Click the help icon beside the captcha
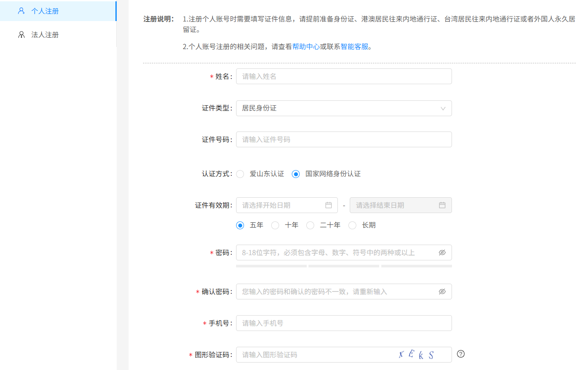Viewport: 588px width, 370px height. 460,354
